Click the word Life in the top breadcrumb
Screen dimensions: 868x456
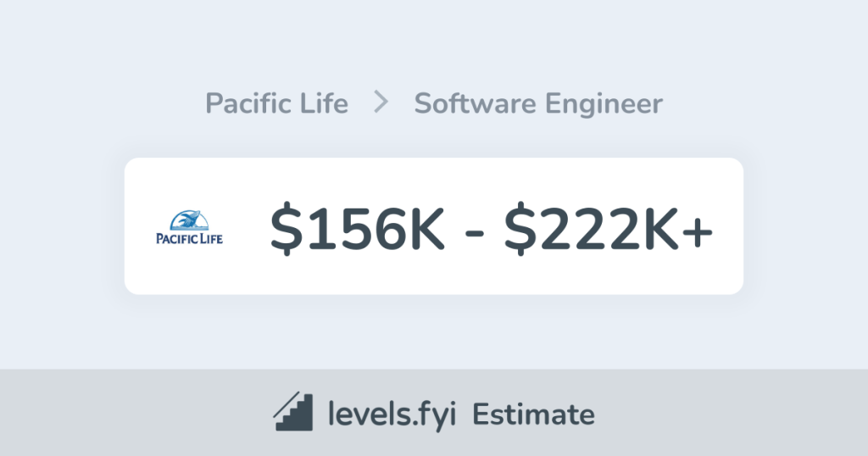(x=325, y=104)
